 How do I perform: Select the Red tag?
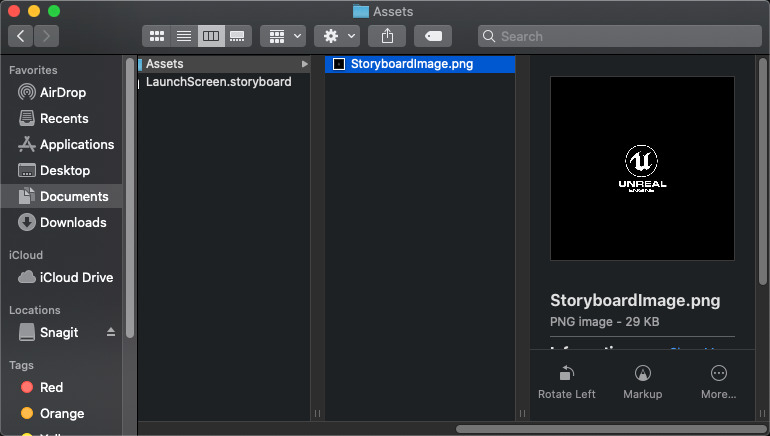tap(61, 387)
